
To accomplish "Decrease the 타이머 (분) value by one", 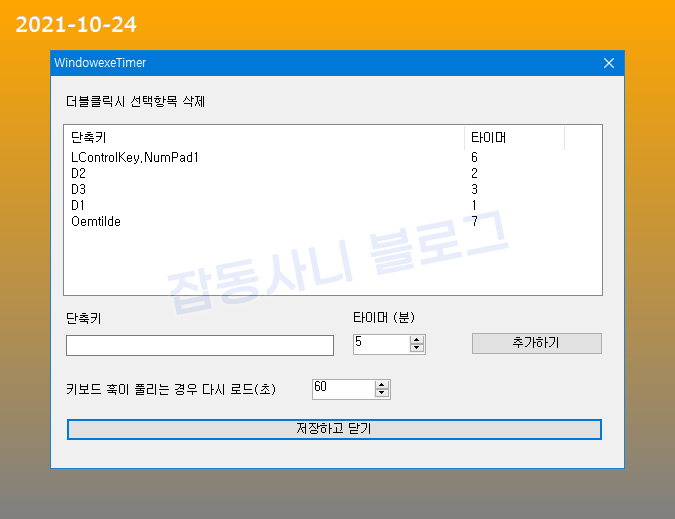I will [416, 349].
